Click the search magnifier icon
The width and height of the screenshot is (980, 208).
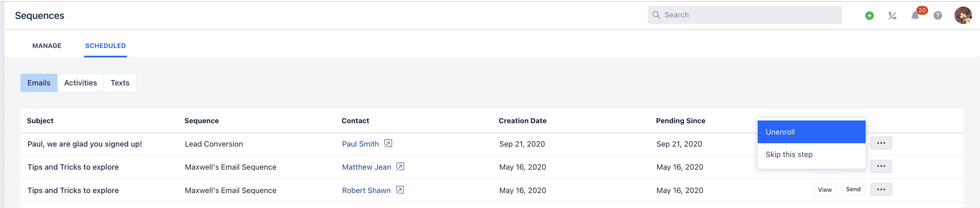[656, 15]
